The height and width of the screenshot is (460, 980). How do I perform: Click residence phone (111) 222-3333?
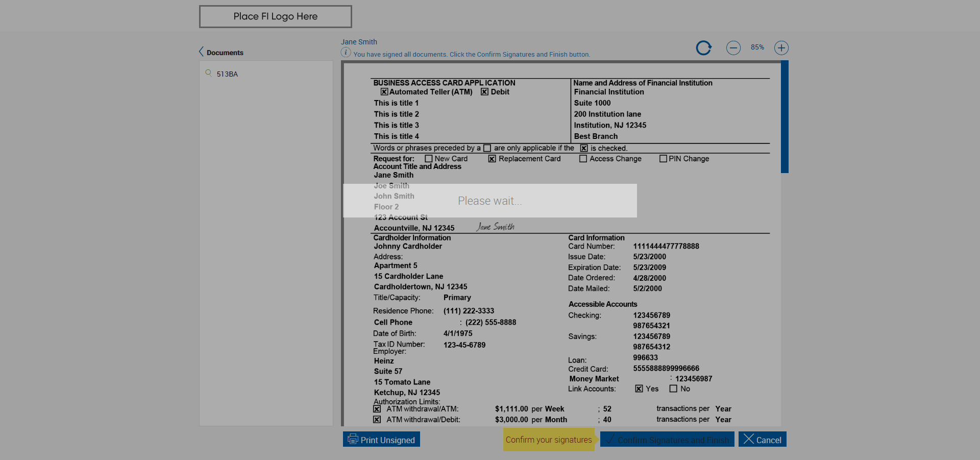[469, 311]
